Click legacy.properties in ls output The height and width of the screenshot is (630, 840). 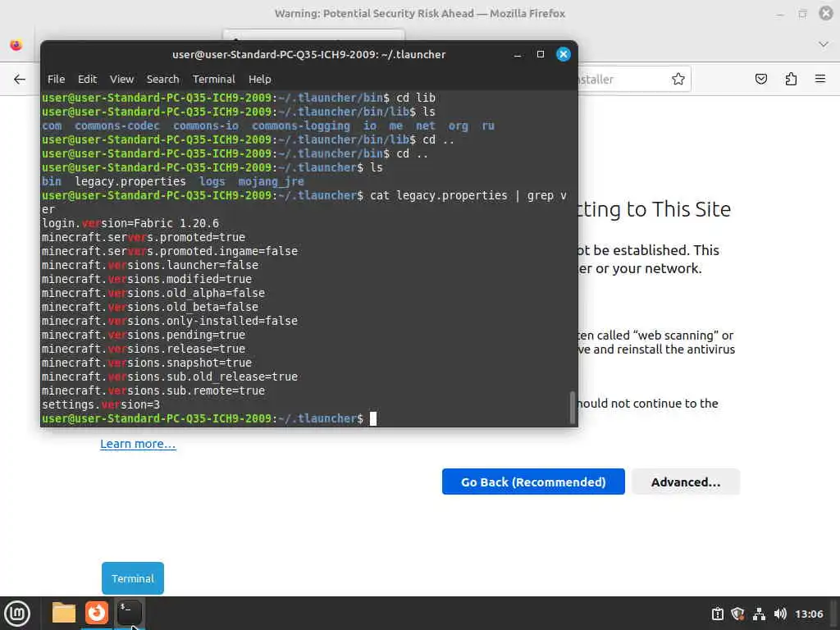130,181
